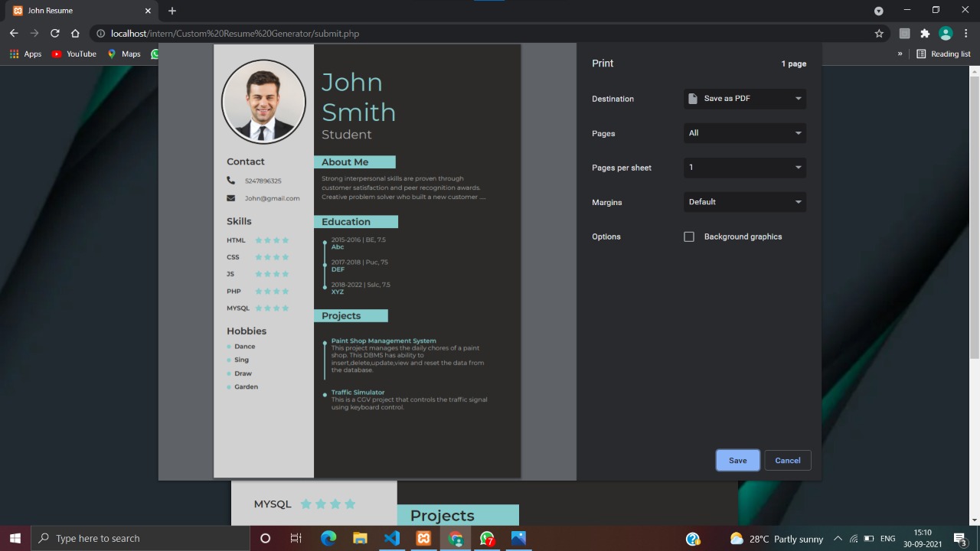Screen dimensions: 980x551
Task: Open WhatsApp from the taskbar
Action: click(x=487, y=539)
